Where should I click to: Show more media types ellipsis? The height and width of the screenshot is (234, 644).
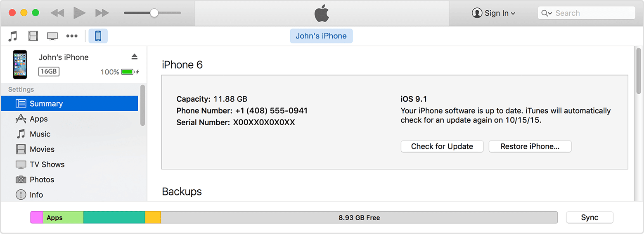click(72, 36)
